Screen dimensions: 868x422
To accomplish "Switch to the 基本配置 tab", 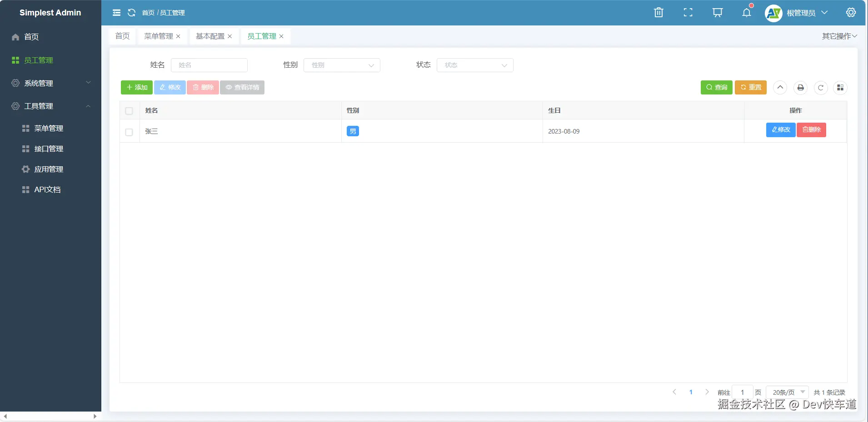I will click(x=210, y=36).
